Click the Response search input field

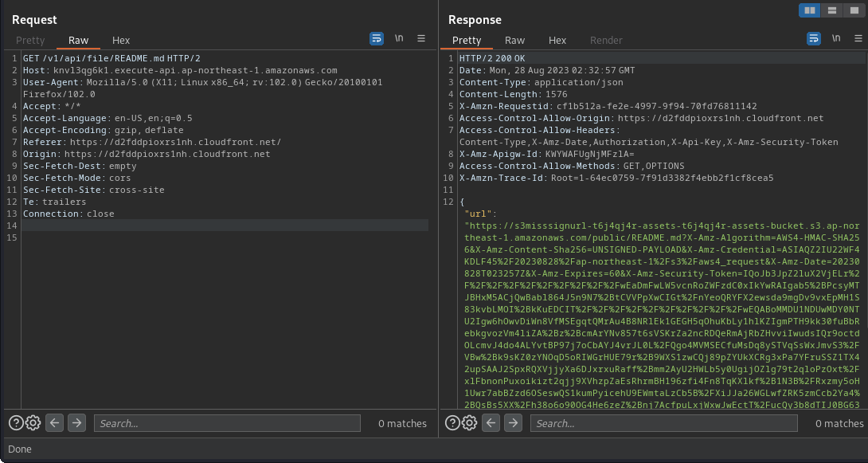[x=663, y=423]
